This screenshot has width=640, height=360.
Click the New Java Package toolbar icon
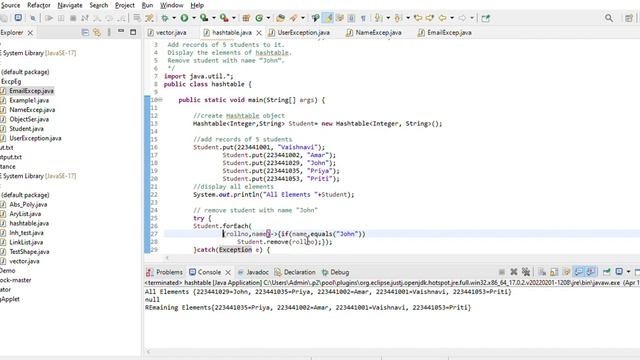point(246,18)
